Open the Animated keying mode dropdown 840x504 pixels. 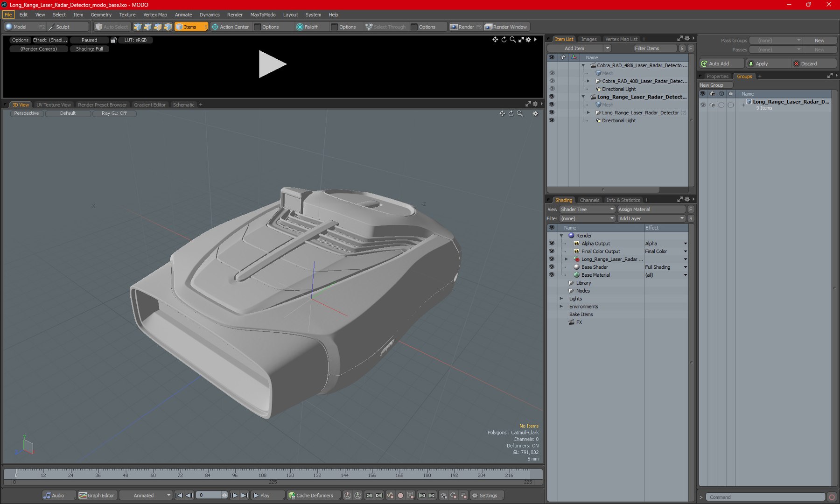[x=146, y=496]
